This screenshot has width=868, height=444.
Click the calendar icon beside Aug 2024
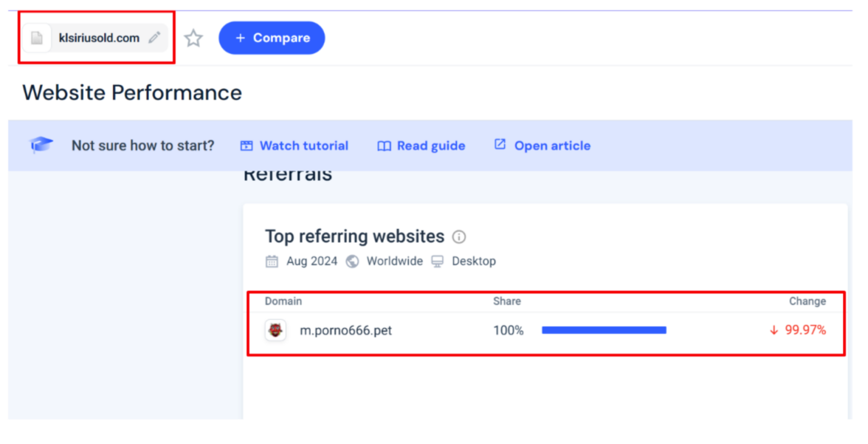272,262
